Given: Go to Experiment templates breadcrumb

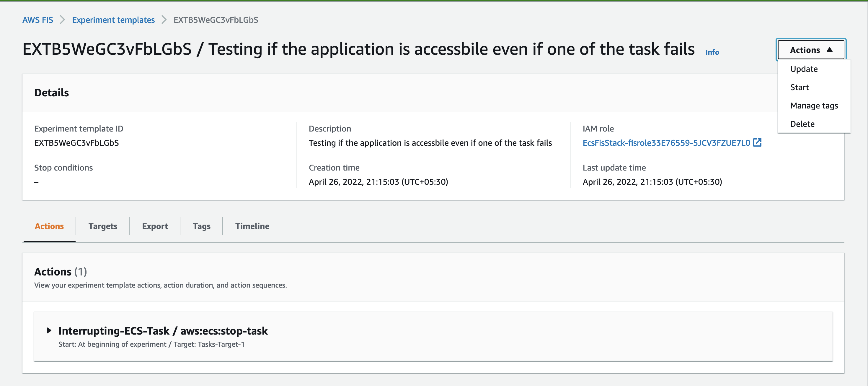Looking at the screenshot, I should 113,20.
